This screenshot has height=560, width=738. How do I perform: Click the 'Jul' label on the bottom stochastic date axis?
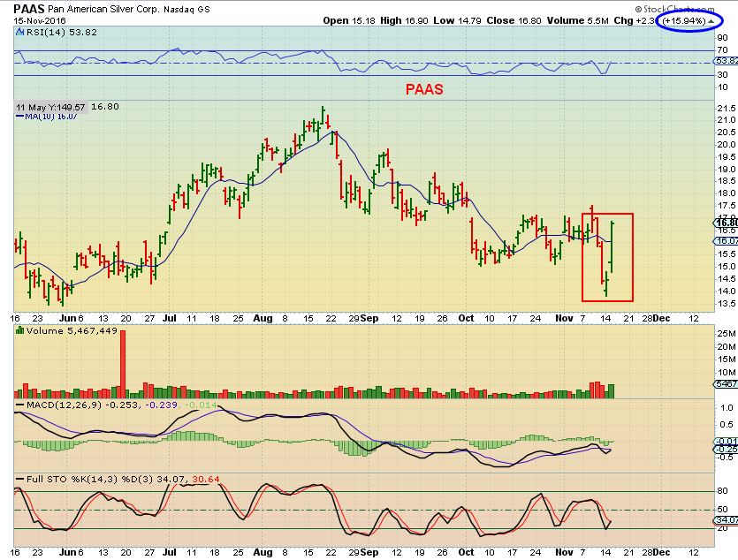[170, 552]
